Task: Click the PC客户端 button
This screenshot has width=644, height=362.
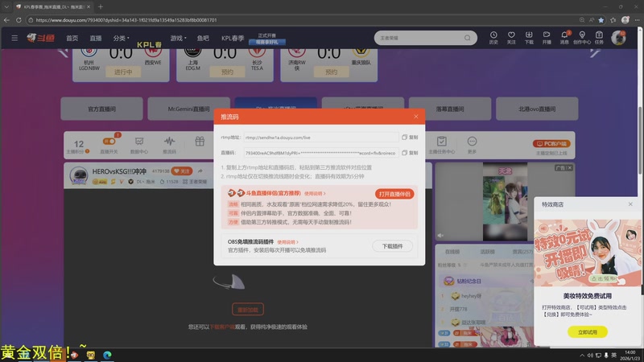Action: point(551,144)
